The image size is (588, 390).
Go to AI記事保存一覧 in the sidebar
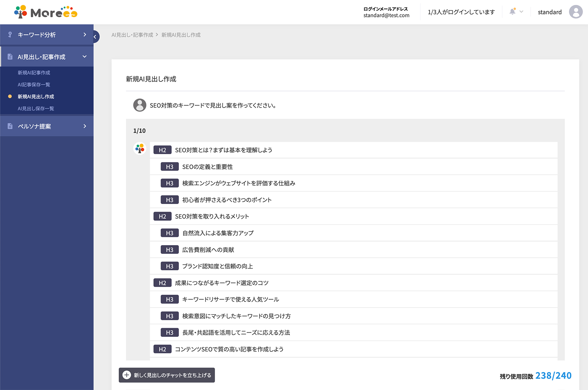pyautogui.click(x=34, y=85)
